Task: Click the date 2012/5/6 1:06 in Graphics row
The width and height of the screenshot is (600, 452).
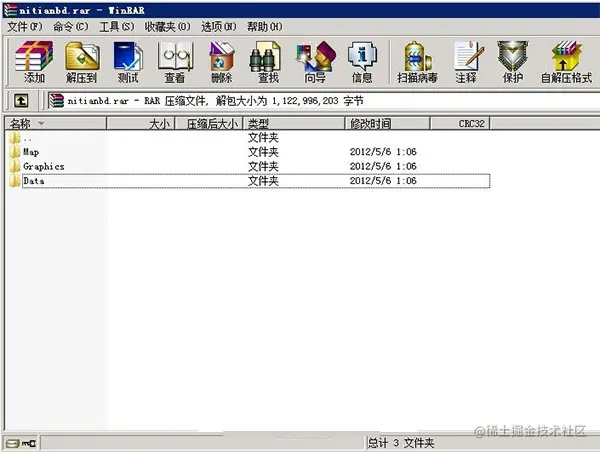Action: pos(383,166)
